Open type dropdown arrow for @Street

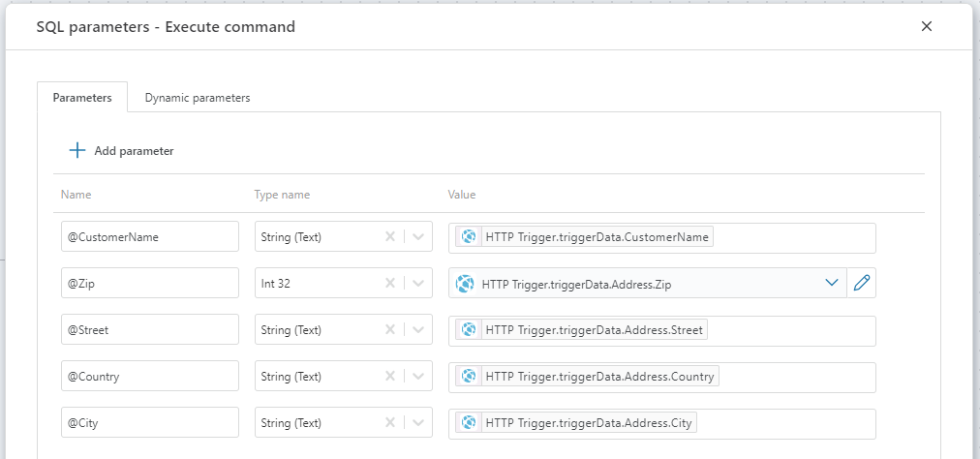(418, 329)
